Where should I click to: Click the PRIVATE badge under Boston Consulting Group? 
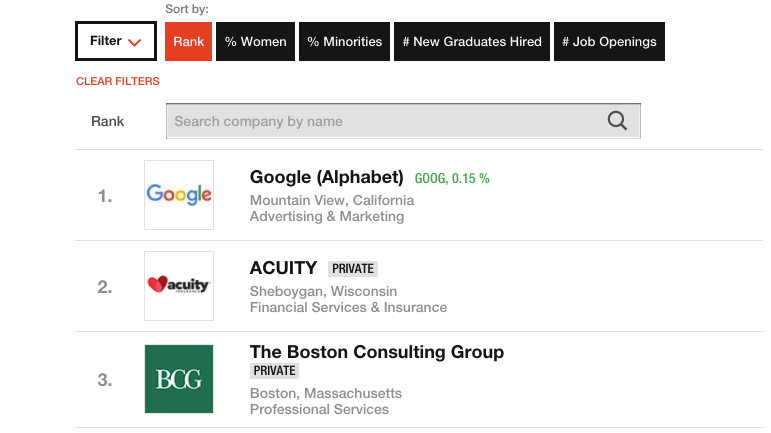click(274, 371)
